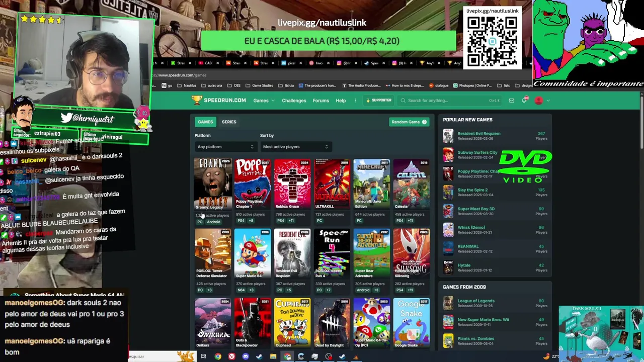The width and height of the screenshot is (644, 362).
Task: Open the Google Snake game cover
Action: pos(412,323)
